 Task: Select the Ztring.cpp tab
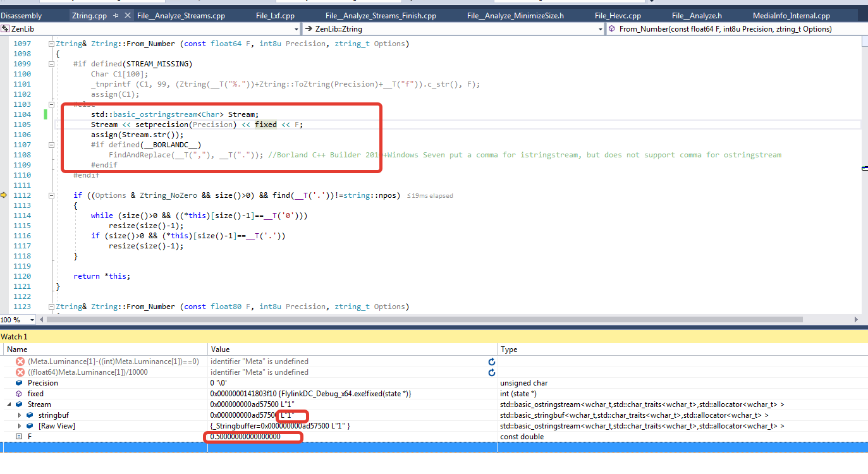point(89,15)
